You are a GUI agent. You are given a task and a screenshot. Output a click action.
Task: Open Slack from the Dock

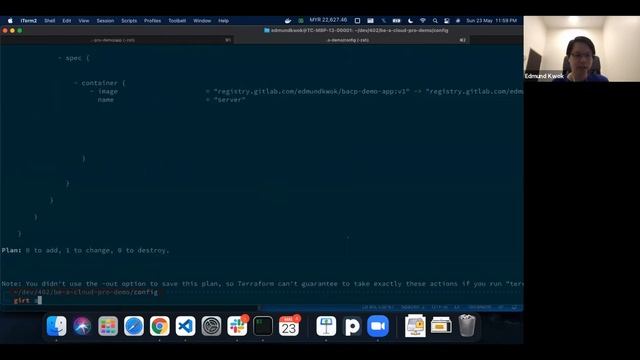[237, 326]
